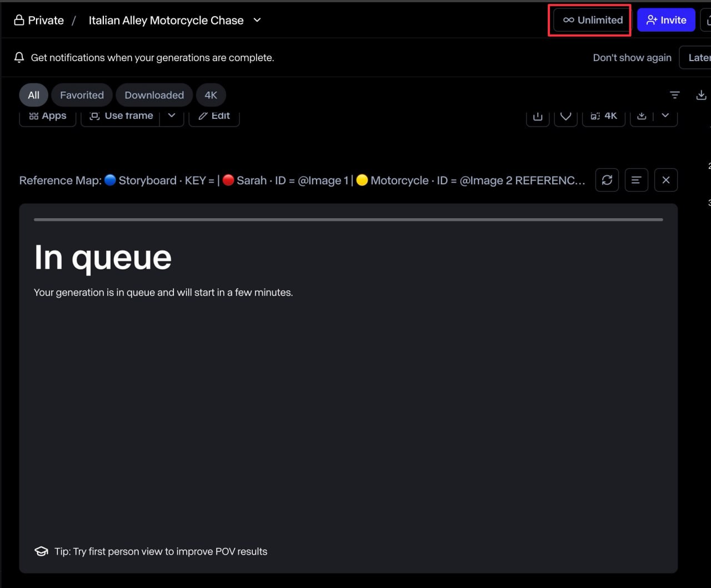Select the 4K filter tab
The width and height of the screenshot is (711, 588).
click(211, 95)
